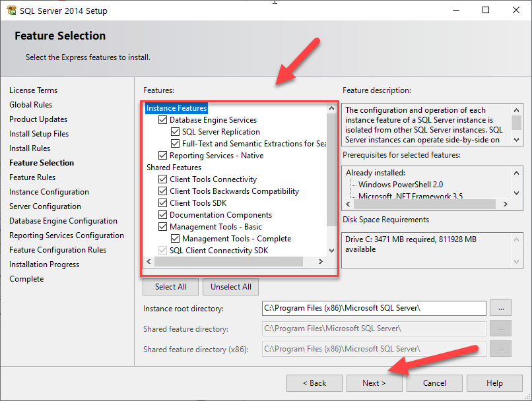Click Install Rules step in sidebar
Viewport: 532px width, 401px height.
[x=30, y=148]
